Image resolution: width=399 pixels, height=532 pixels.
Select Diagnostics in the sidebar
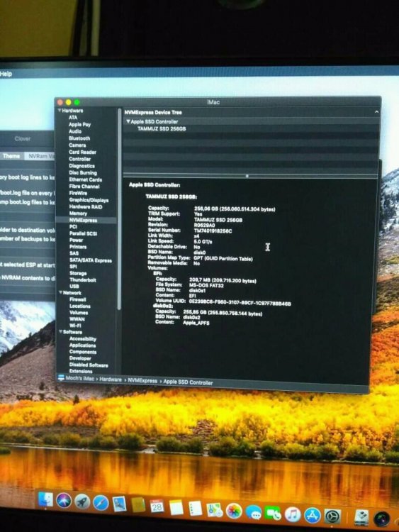(x=82, y=166)
